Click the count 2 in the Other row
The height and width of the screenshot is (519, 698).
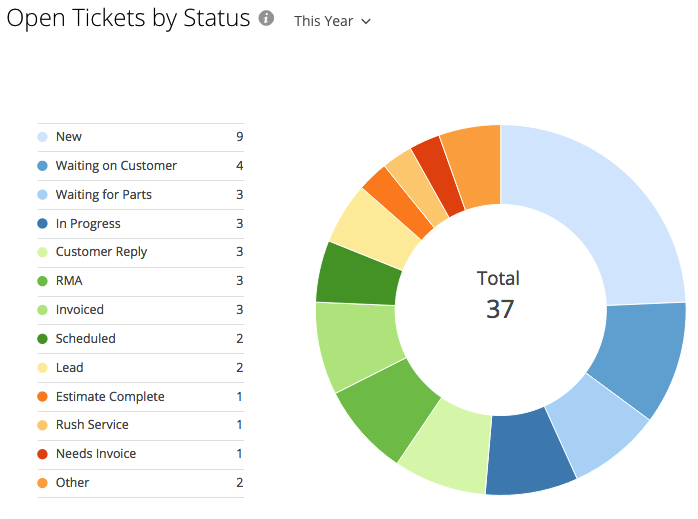point(239,483)
